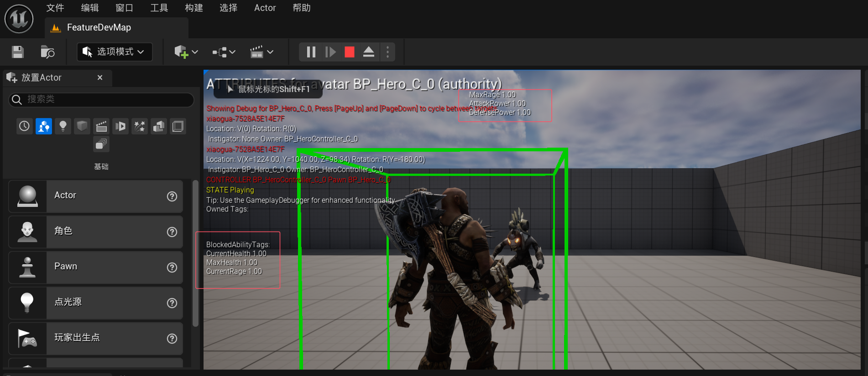Open the 编辑 menu
This screenshot has width=868, height=376.
90,8
